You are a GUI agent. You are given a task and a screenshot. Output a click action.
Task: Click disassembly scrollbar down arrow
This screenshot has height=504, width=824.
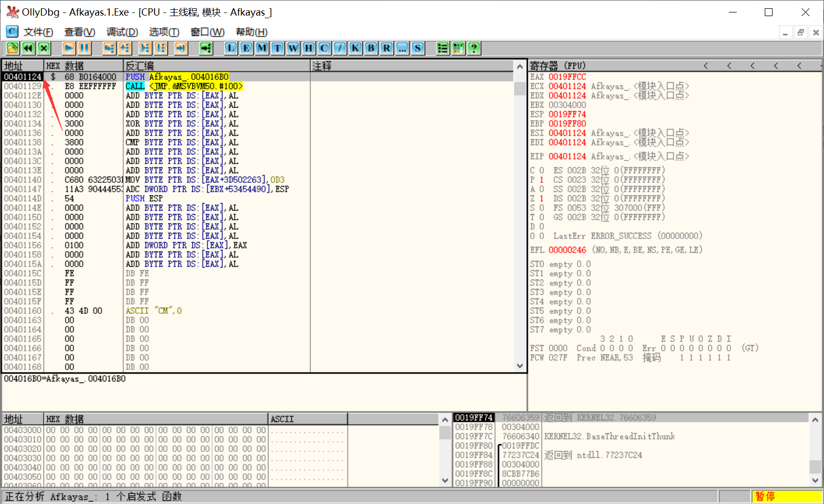520,366
